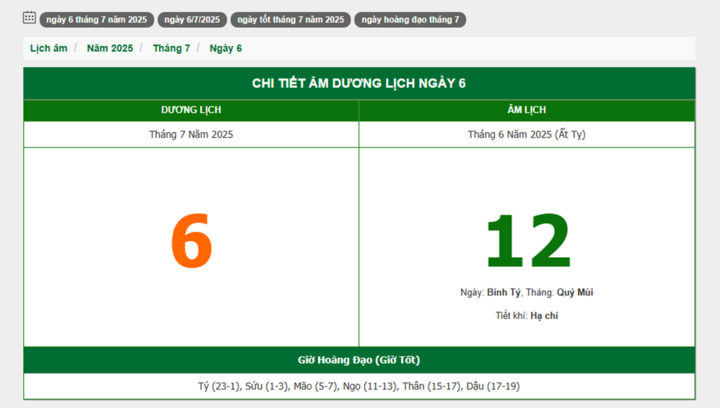The image size is (720, 408).
Task: Open the "ngày tốt tháng 7 năm 2025" tag
Action: pyautogui.click(x=290, y=19)
